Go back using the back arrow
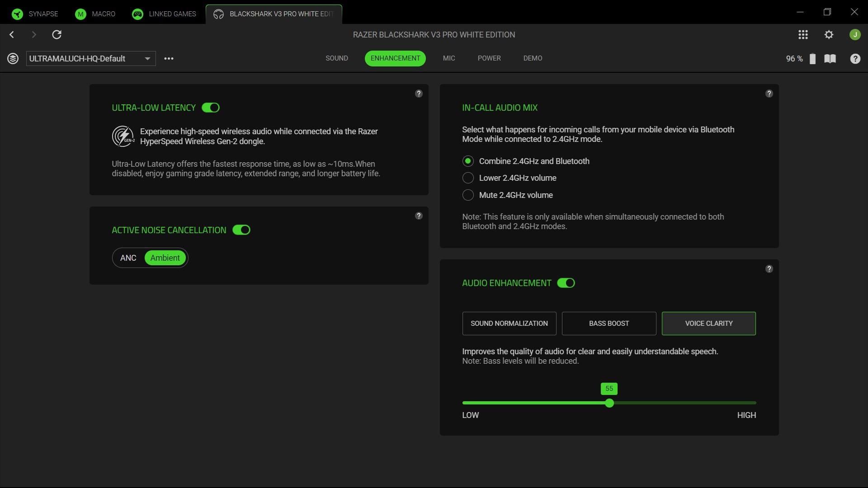The width and height of the screenshot is (868, 488). (12, 35)
